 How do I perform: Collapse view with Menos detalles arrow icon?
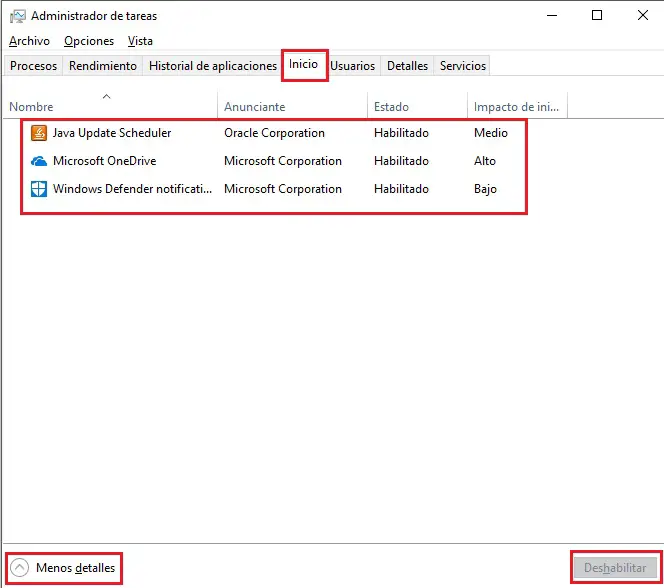(x=19, y=568)
